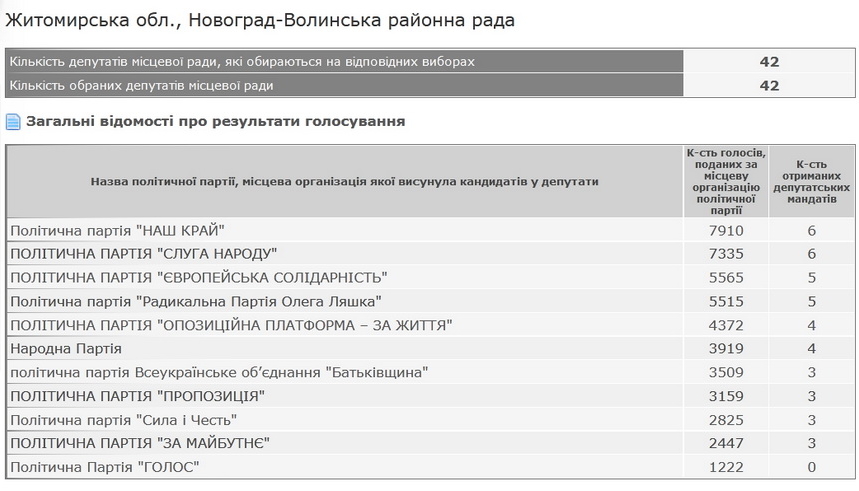The width and height of the screenshot is (859, 491).
Task: Click the 'Загальні відомості про результати голосування' heading
Action: [215, 121]
